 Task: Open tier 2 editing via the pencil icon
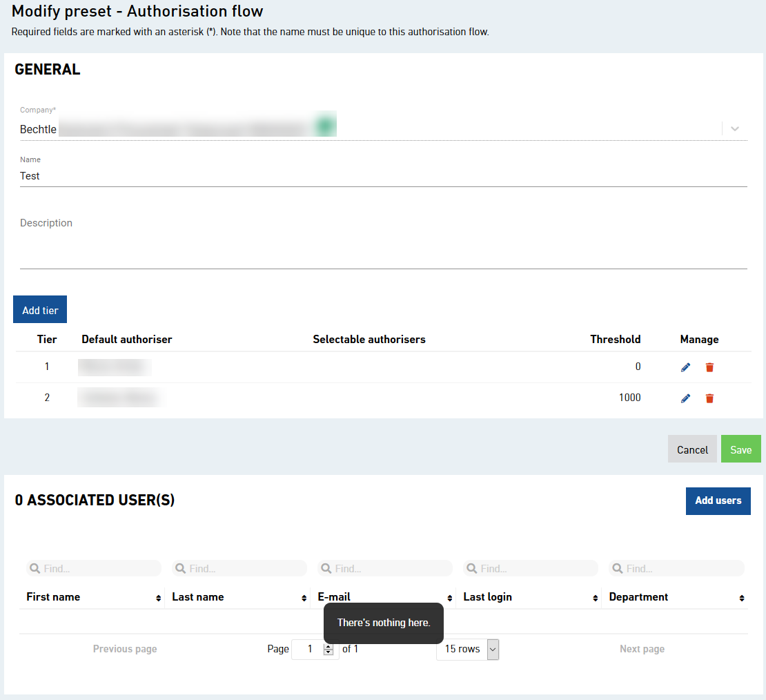(x=685, y=398)
